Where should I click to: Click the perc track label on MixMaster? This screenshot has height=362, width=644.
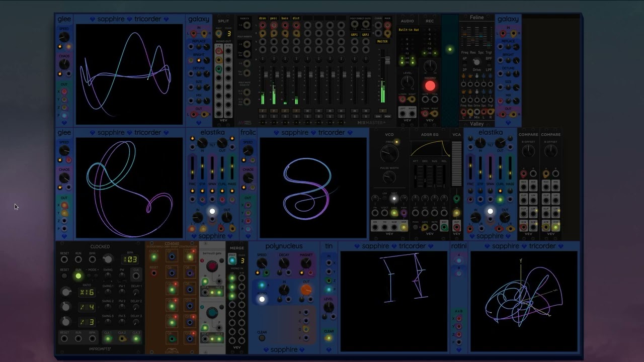[274, 19]
